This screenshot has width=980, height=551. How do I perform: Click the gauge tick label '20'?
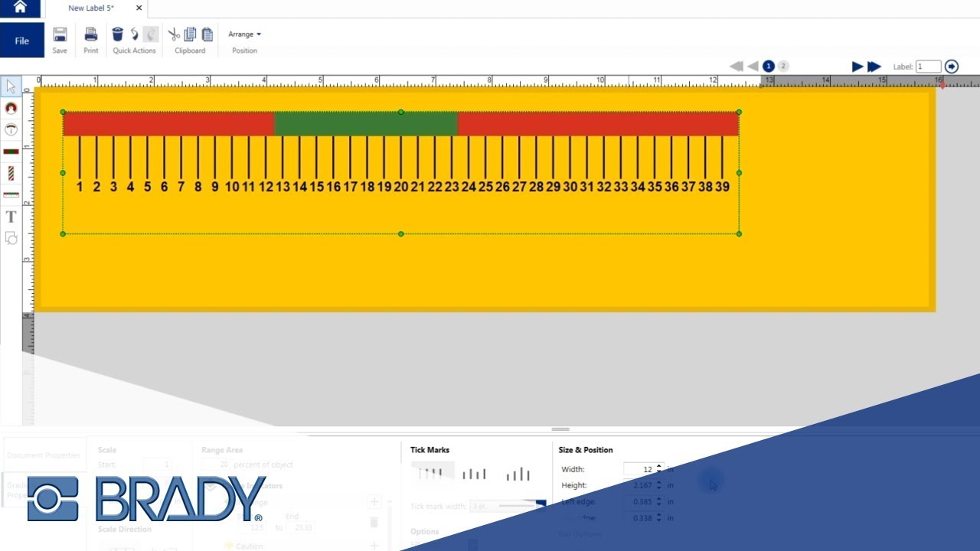(401, 186)
